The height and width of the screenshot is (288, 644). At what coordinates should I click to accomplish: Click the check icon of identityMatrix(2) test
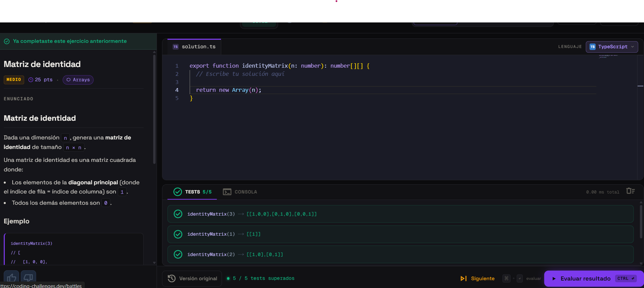click(178, 254)
